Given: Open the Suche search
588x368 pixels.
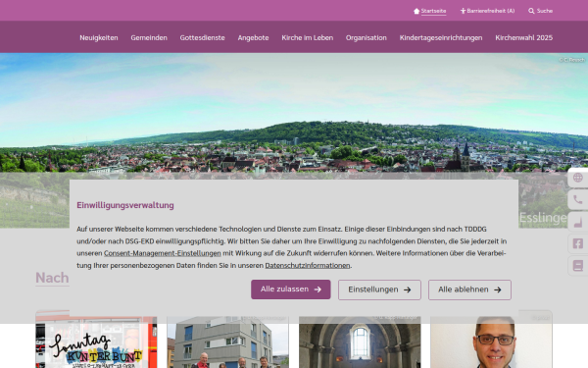Looking at the screenshot, I should (x=545, y=11).
